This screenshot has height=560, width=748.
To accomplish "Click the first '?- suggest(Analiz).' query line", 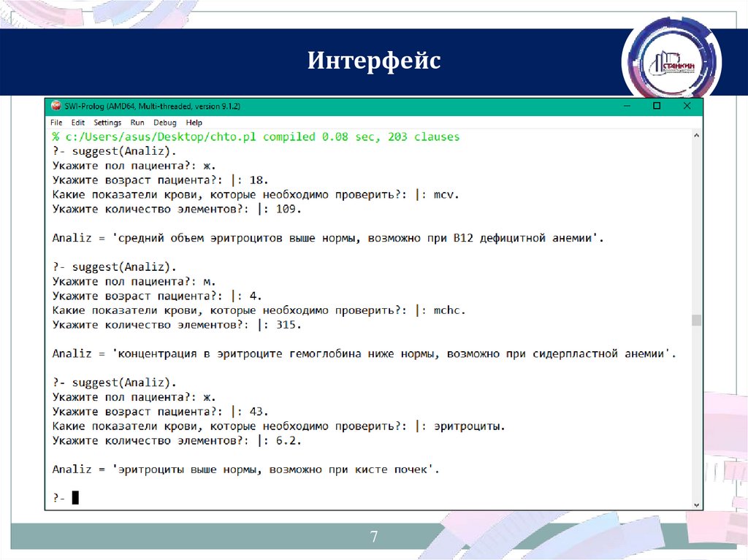I will coord(115,152).
